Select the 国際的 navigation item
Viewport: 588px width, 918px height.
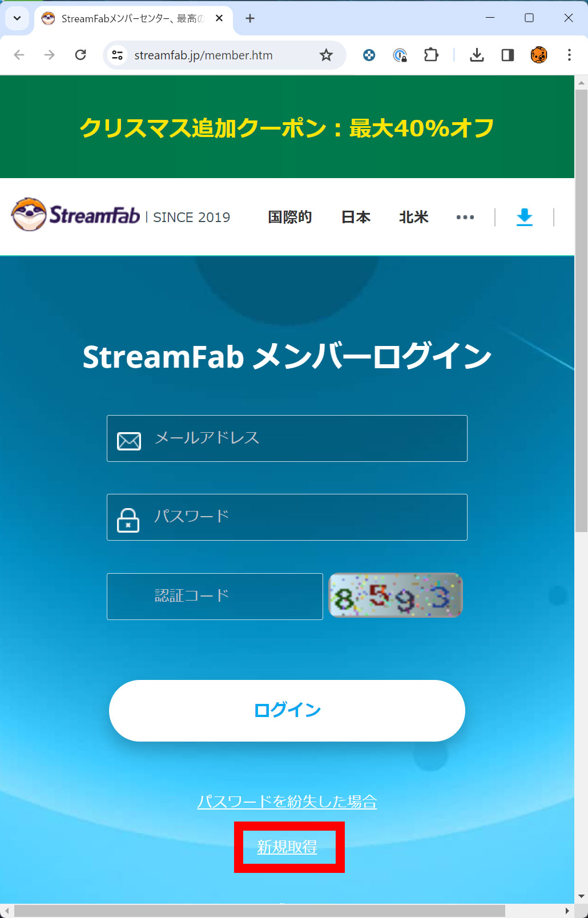pos(290,218)
